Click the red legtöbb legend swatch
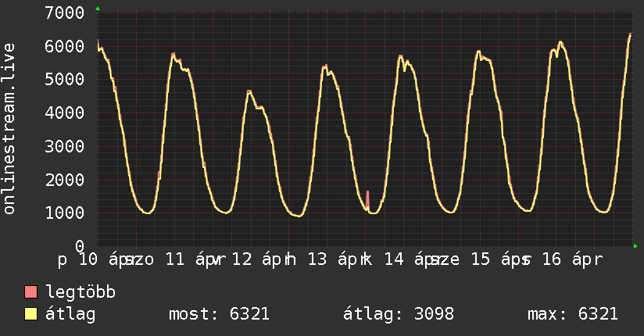This screenshot has width=644, height=336. [31, 292]
